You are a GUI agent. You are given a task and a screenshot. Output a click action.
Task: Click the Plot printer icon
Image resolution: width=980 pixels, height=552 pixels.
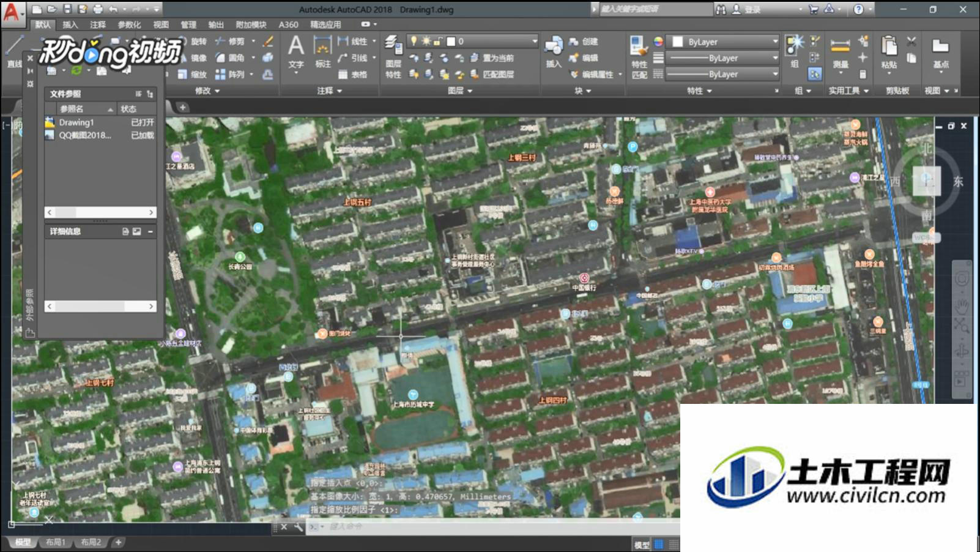(x=98, y=9)
